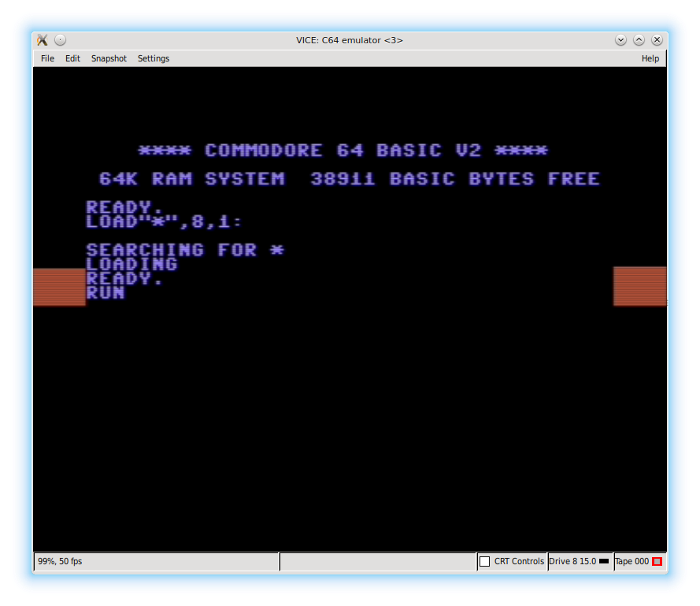Screen dimensions: 700x606
Task: Click the RUN command text
Action: (106, 293)
